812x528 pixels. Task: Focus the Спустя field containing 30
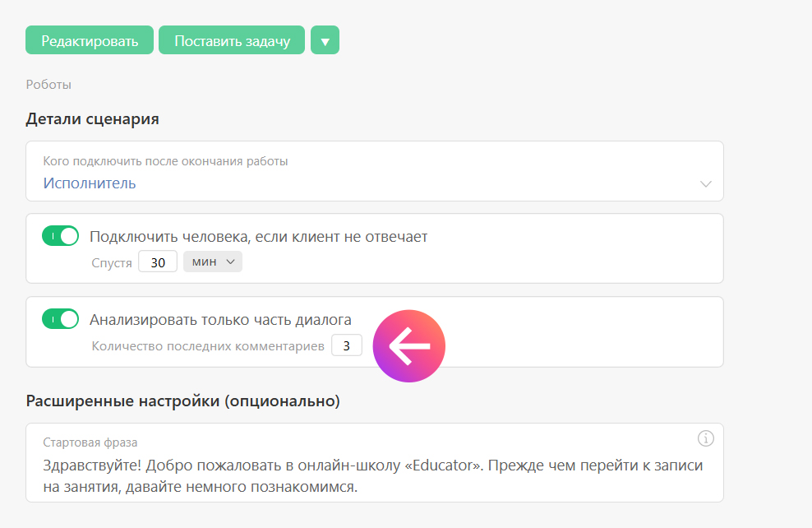point(158,262)
